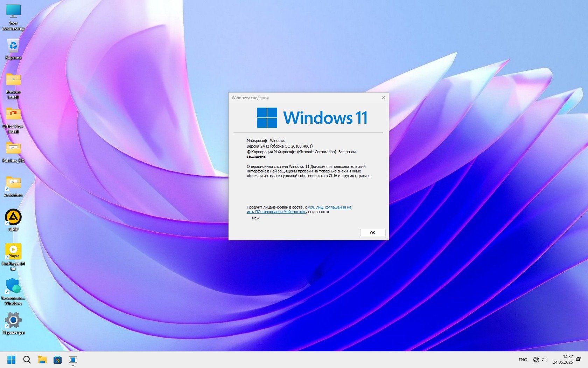Open the Start menu from the taskbar

click(12, 360)
